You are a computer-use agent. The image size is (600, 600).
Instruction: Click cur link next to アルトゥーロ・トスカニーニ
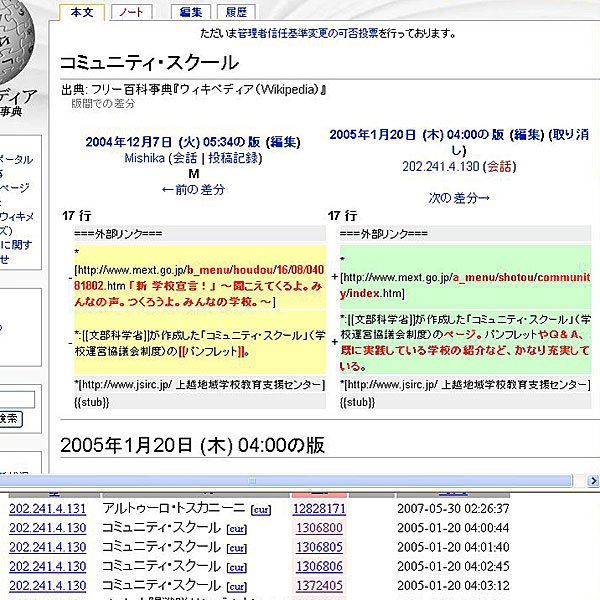(x=261, y=510)
